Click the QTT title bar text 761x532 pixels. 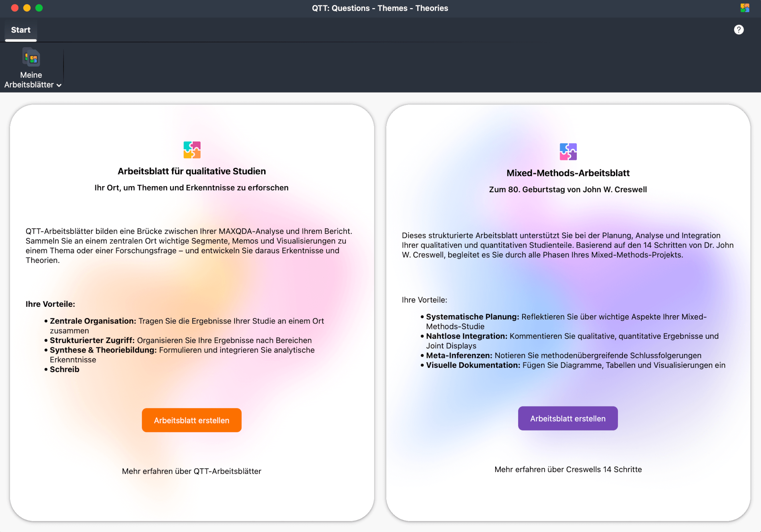coord(380,8)
